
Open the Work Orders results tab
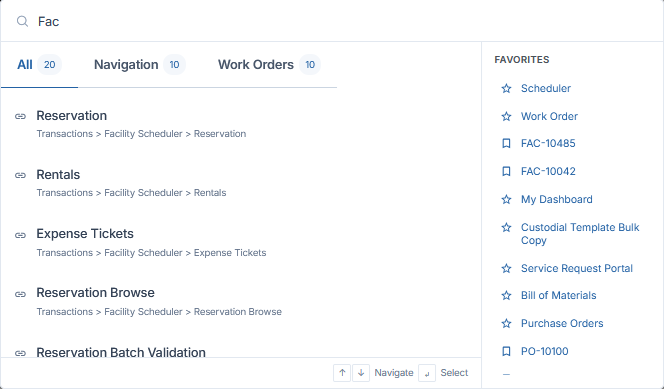pyautogui.click(x=269, y=65)
